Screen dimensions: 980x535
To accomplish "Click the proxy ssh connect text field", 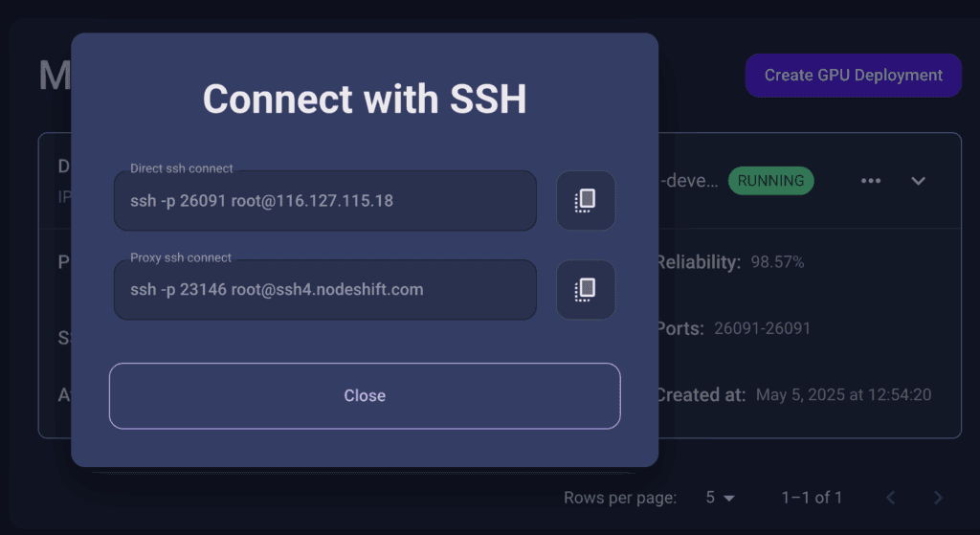I will point(325,290).
